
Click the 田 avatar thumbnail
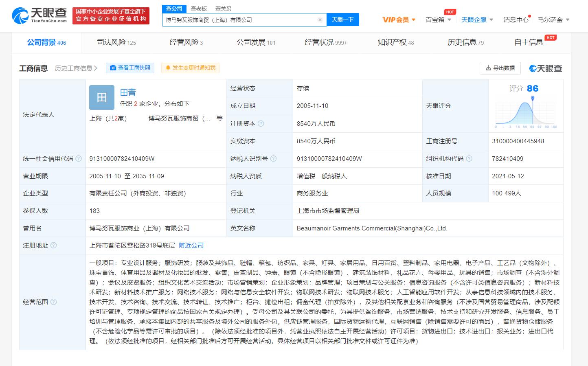(x=102, y=97)
